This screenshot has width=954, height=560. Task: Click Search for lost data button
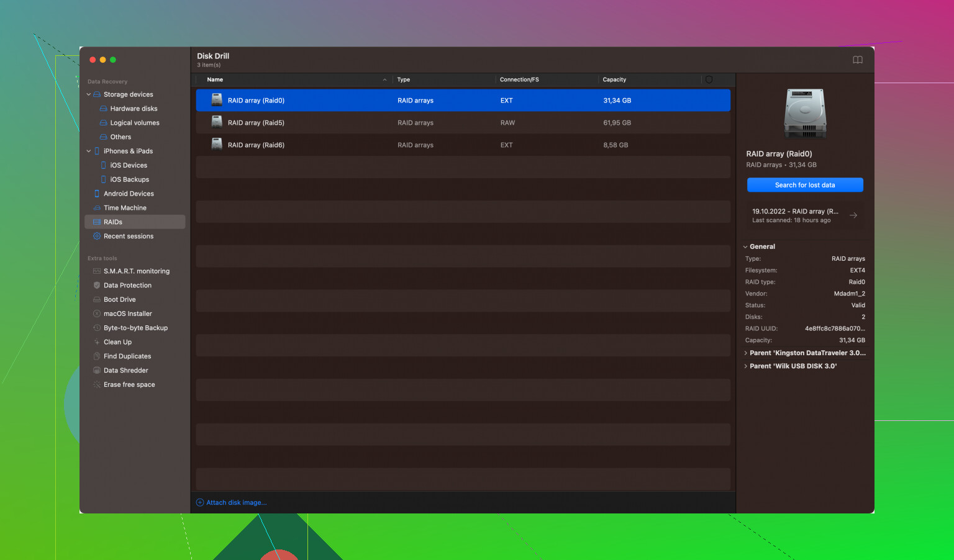point(804,185)
